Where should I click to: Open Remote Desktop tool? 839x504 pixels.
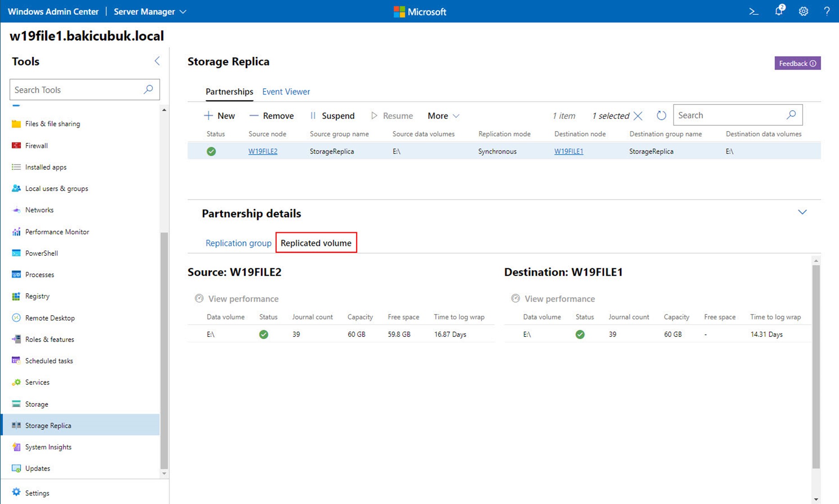[50, 318]
